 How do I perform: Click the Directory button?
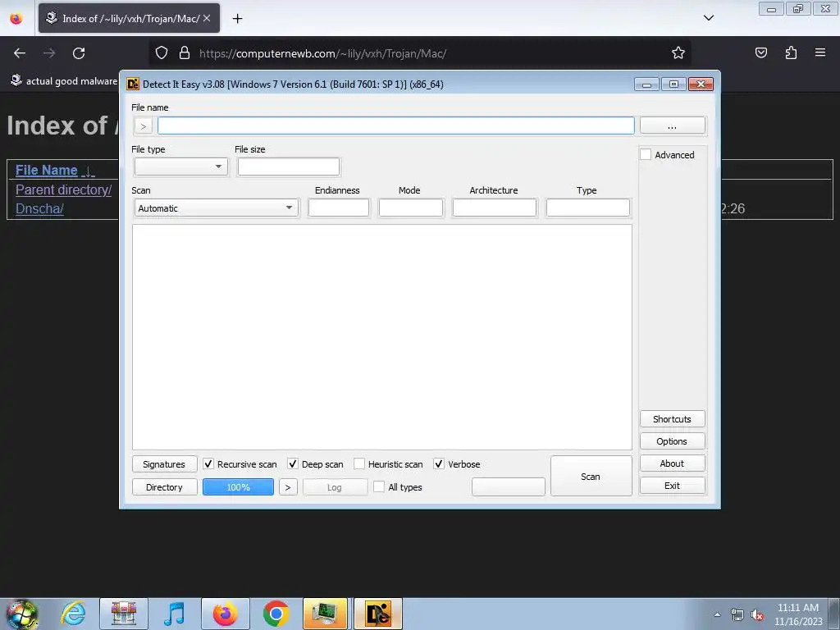click(164, 487)
